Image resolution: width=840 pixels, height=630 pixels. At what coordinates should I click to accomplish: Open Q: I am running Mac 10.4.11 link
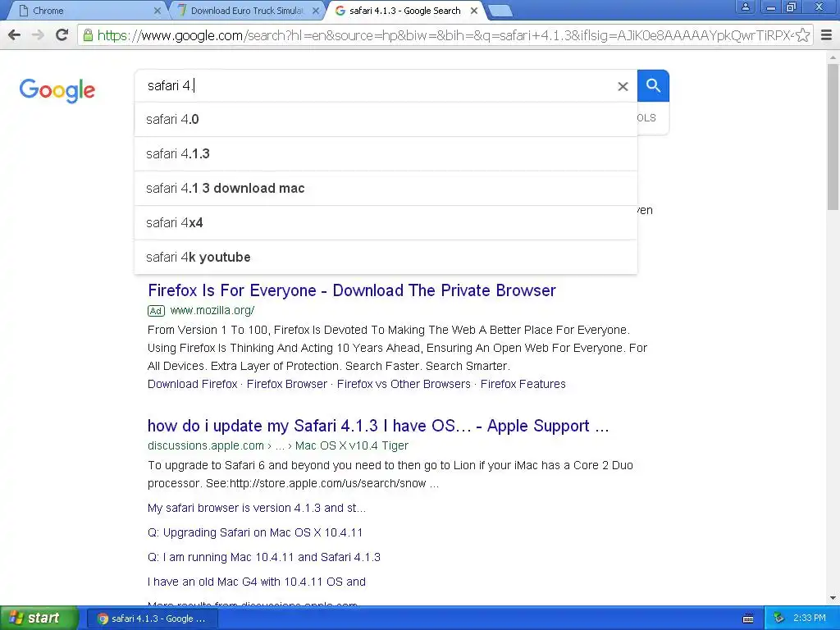(264, 557)
